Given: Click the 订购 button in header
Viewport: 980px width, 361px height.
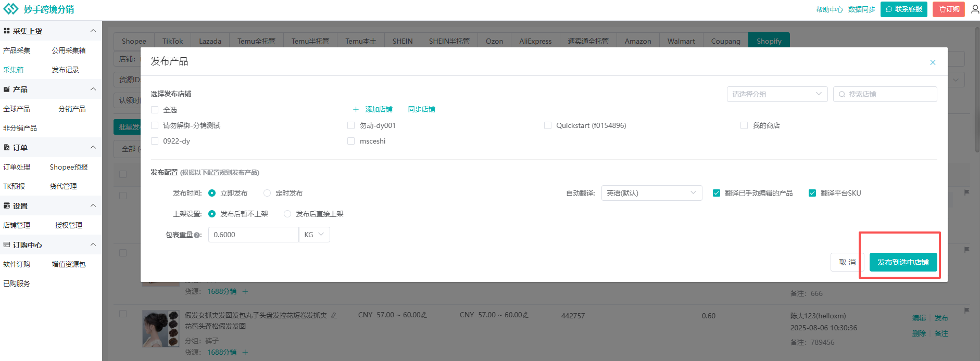Looking at the screenshot, I should 948,9.
